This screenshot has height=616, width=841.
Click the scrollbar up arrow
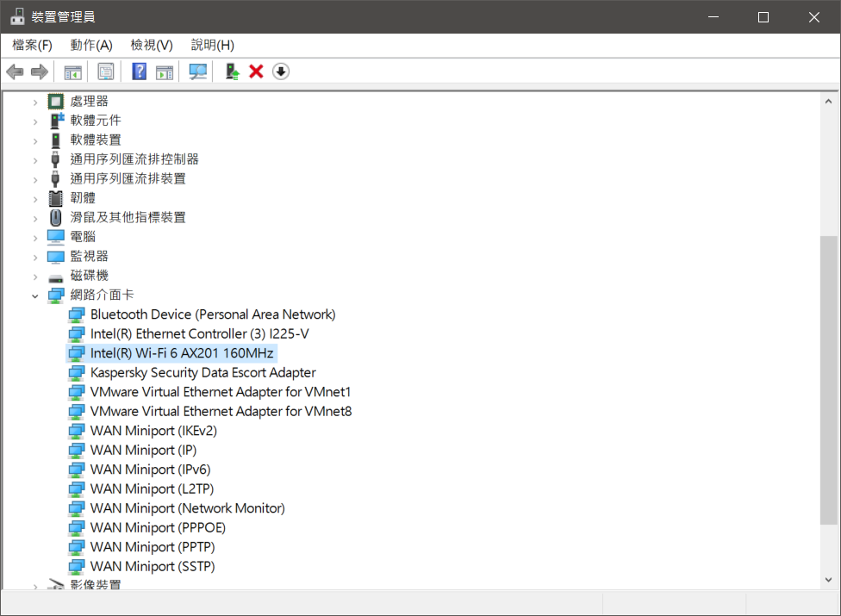(x=829, y=101)
